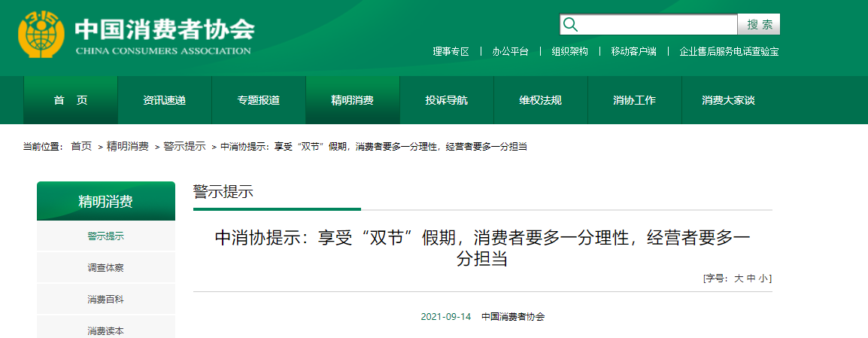This screenshot has height=338, width=868.
Task: Go to 组织架构 page
Action: point(569,52)
